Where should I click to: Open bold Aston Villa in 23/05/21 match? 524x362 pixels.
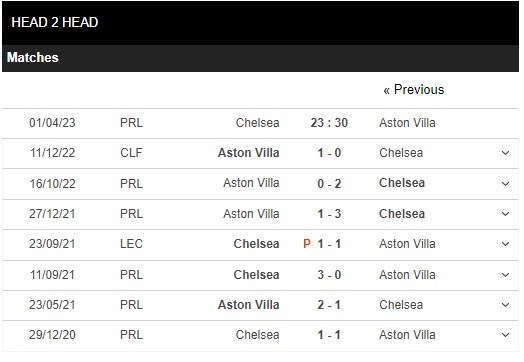248,305
